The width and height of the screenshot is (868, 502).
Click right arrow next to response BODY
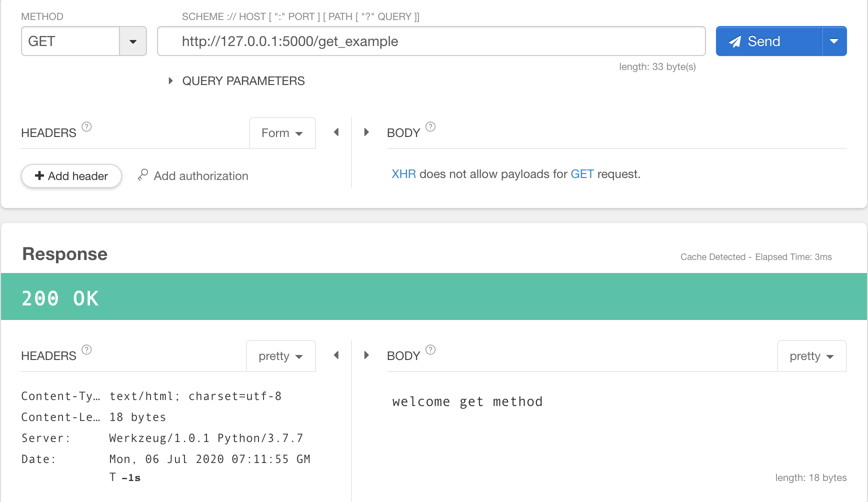coord(366,355)
